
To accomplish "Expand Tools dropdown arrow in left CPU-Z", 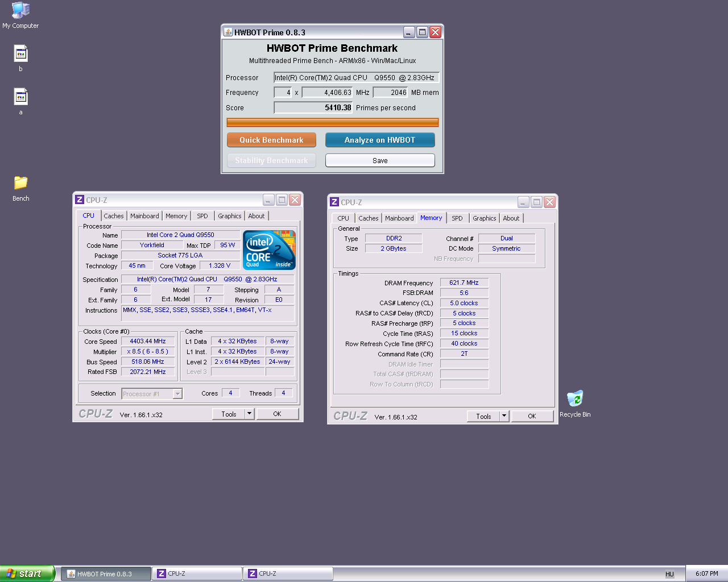I will [250, 414].
